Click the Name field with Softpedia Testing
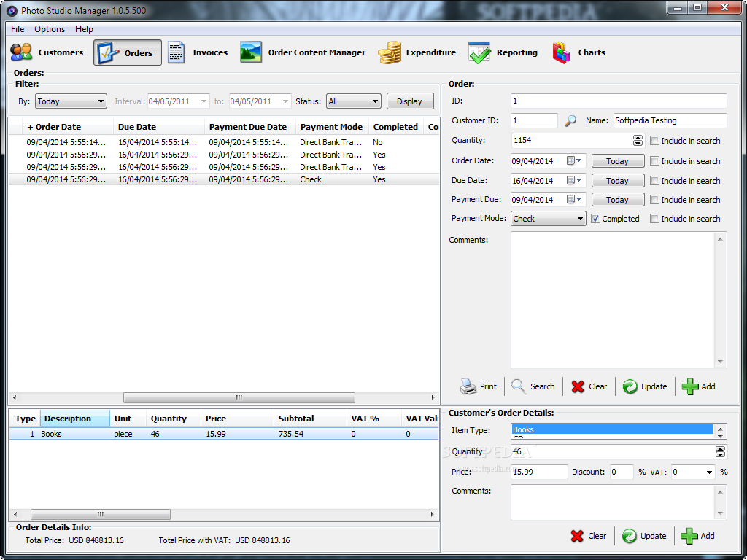747x560 pixels. tap(670, 120)
